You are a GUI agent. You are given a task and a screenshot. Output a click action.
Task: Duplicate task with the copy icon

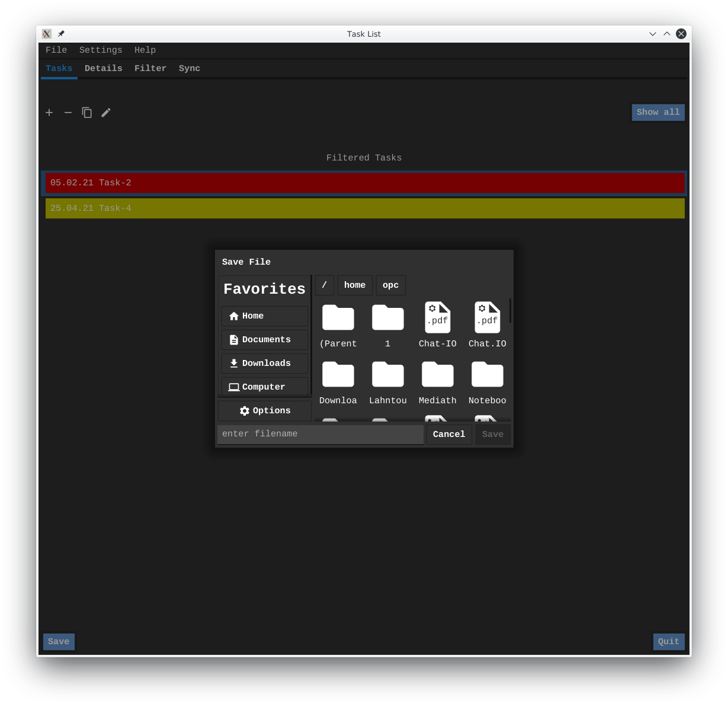tap(87, 112)
